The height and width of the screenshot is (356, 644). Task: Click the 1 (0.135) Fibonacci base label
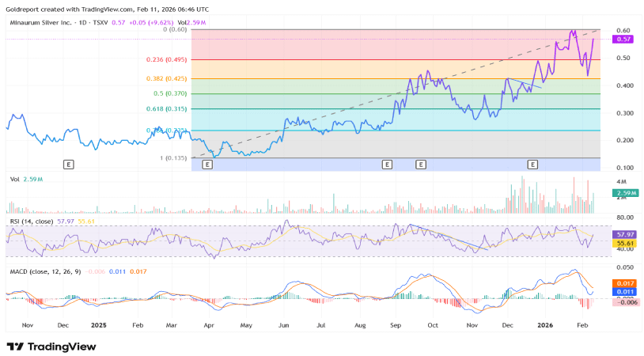pos(172,157)
